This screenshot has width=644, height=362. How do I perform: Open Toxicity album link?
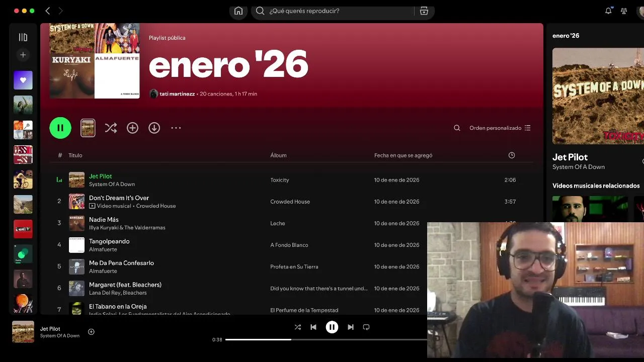point(279,180)
